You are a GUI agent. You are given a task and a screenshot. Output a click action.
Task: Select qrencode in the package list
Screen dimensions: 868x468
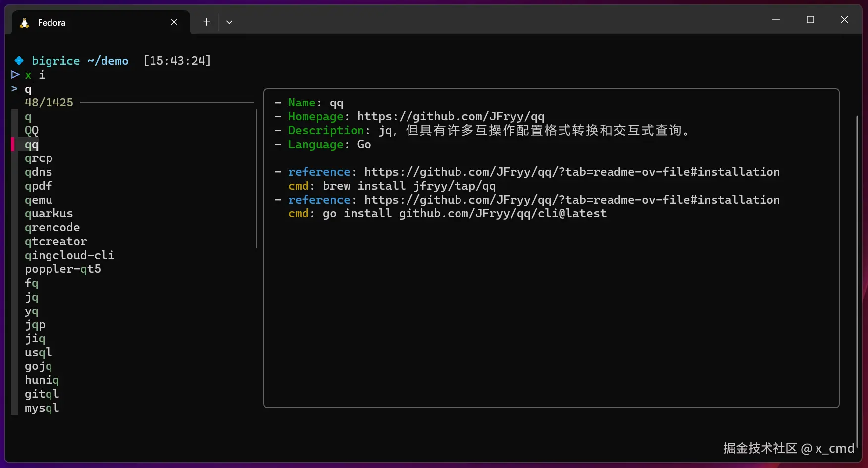(52, 228)
